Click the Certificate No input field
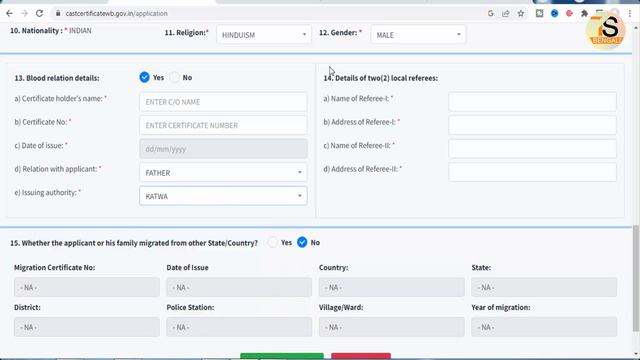Screen dimensions: 640x360 click(223, 125)
